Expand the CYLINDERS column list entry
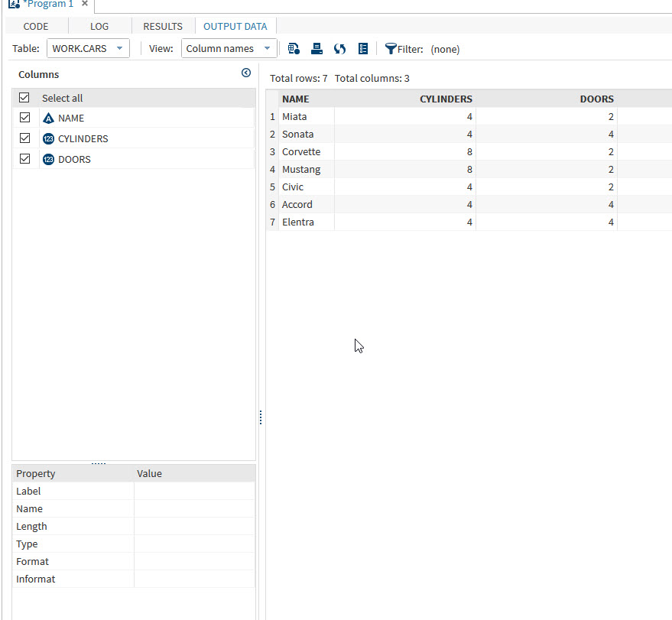 click(84, 138)
